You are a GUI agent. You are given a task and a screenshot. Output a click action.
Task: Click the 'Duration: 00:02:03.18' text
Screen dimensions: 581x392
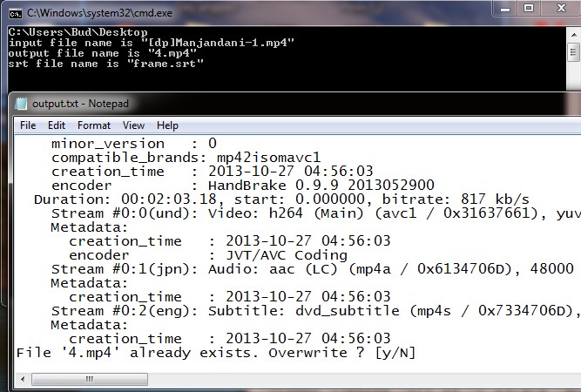click(x=125, y=199)
